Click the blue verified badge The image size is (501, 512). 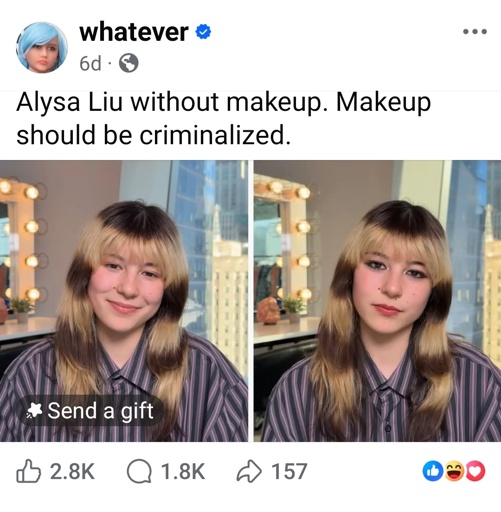[203, 32]
